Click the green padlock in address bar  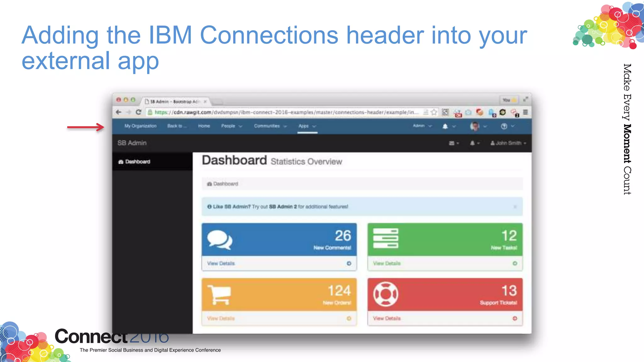point(150,112)
